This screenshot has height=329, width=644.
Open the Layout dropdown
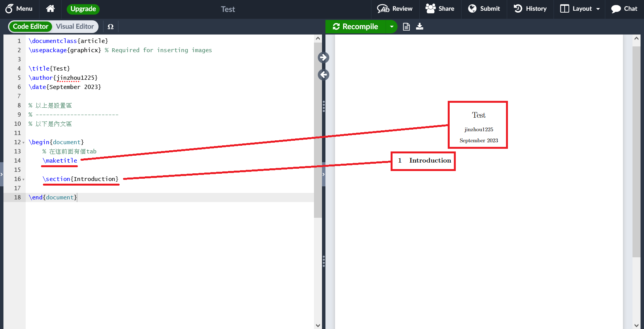[x=580, y=9]
